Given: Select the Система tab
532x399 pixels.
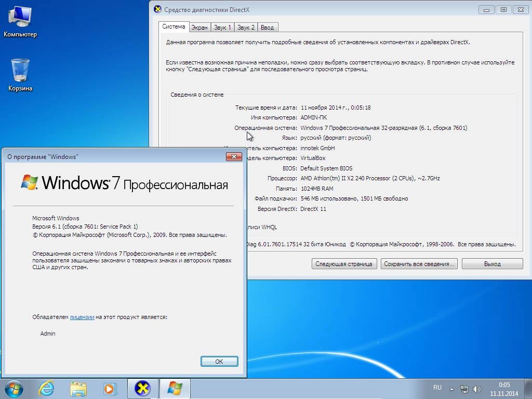Looking at the screenshot, I should 174,27.
